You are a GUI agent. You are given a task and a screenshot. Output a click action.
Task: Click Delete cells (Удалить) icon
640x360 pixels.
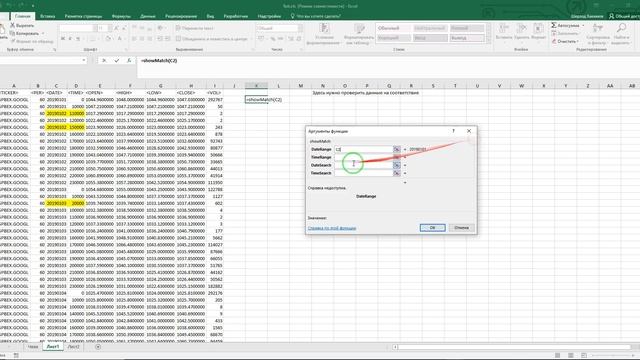tap(521, 31)
